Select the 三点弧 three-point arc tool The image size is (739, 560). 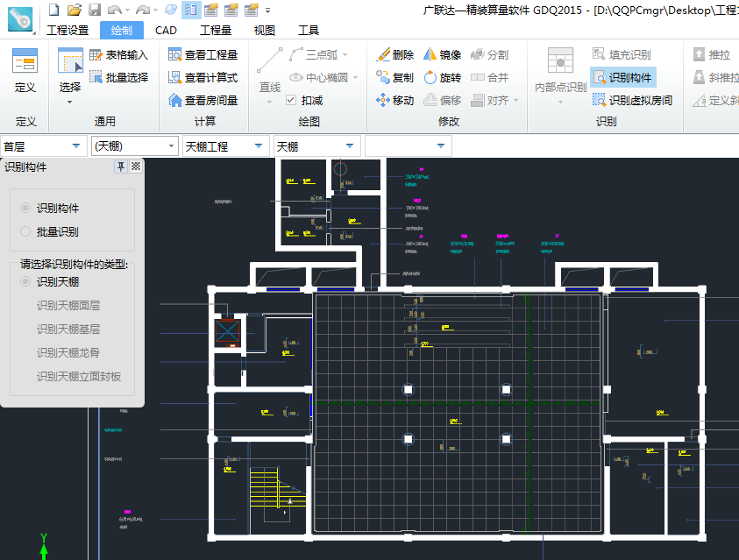tap(314, 54)
